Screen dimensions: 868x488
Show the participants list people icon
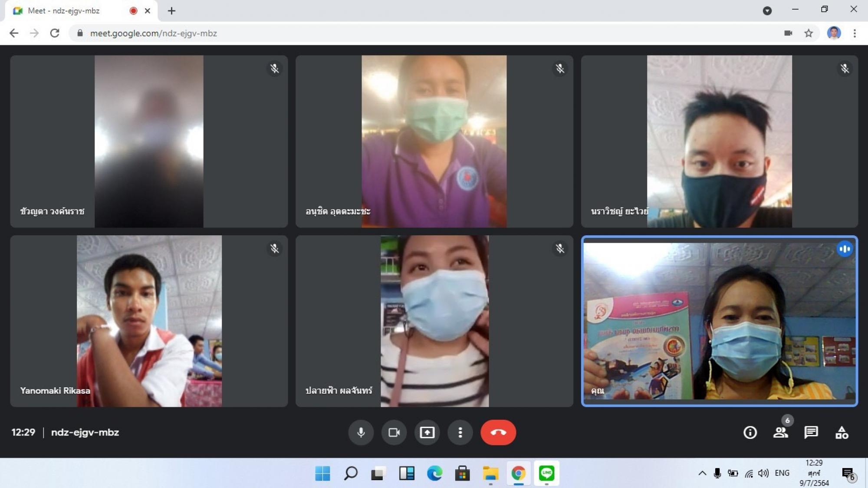tap(780, 432)
